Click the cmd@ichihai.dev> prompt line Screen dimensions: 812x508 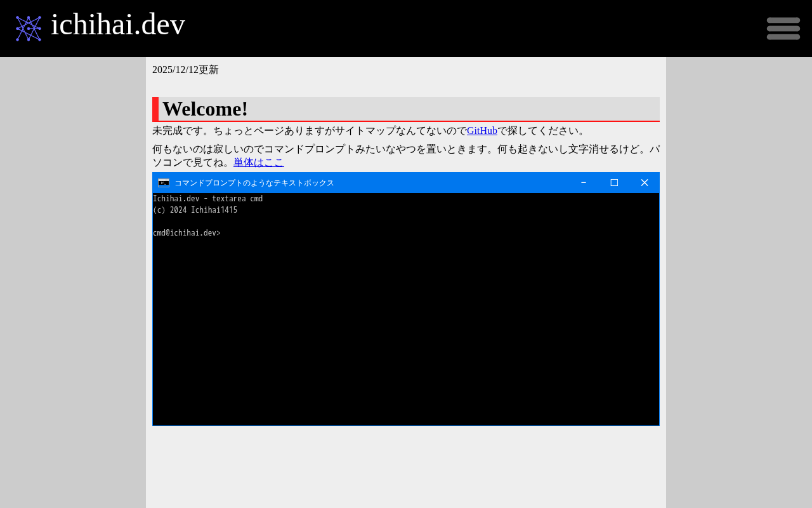[x=187, y=233]
